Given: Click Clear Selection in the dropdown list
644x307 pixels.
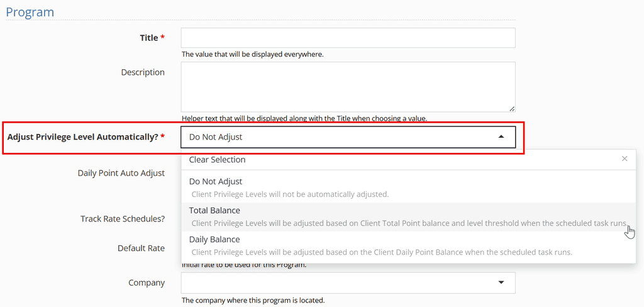Looking at the screenshot, I should pos(217,159).
